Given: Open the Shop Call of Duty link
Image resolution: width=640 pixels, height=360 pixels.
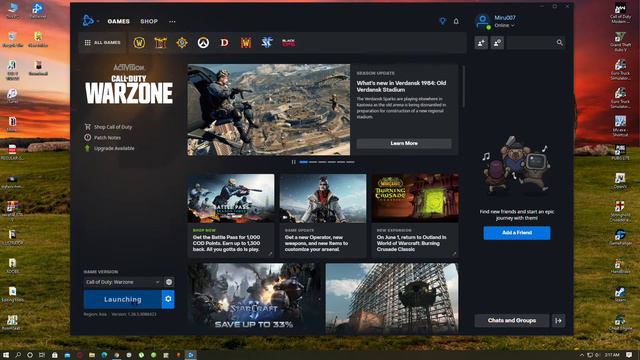Looking at the screenshot, I should (x=109, y=127).
